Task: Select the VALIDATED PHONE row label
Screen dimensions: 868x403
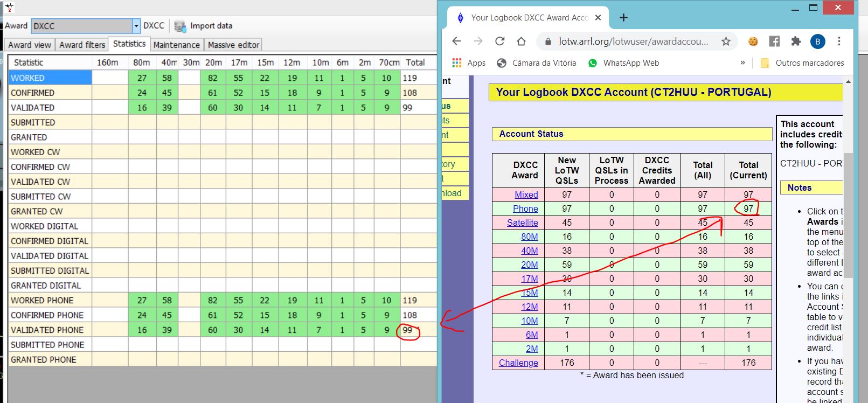Action: tap(47, 330)
